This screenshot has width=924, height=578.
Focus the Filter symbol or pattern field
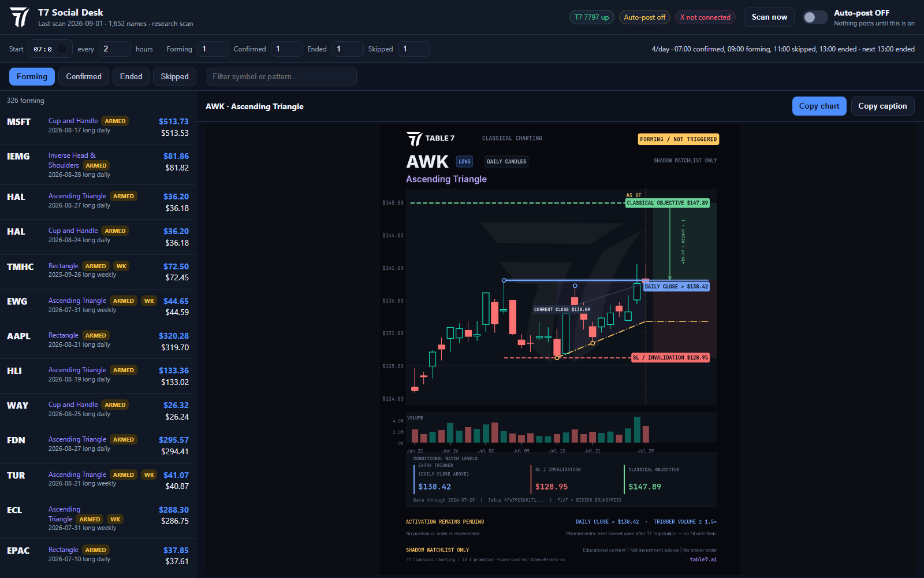[x=281, y=76]
